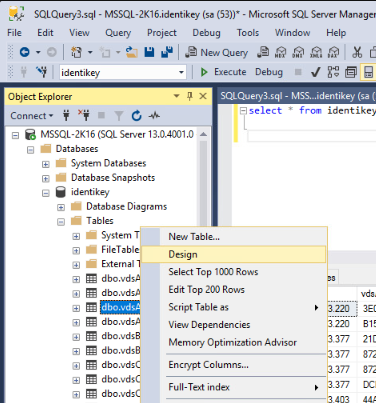Click the Navigate Forward arrow icon
Image resolution: width=376 pixels, height=403 pixels.
click(51, 52)
